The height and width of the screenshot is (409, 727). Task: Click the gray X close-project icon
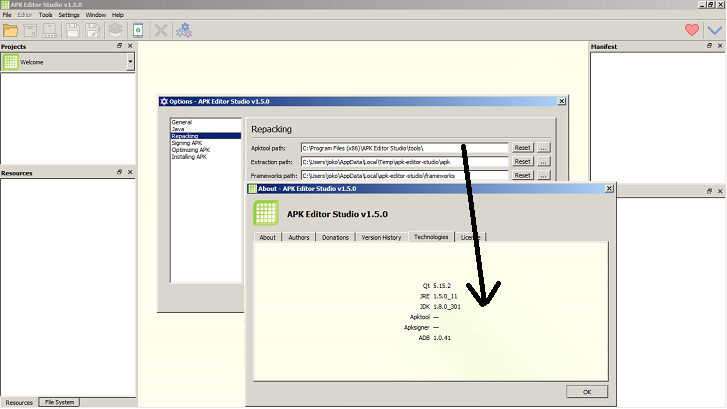(x=161, y=31)
